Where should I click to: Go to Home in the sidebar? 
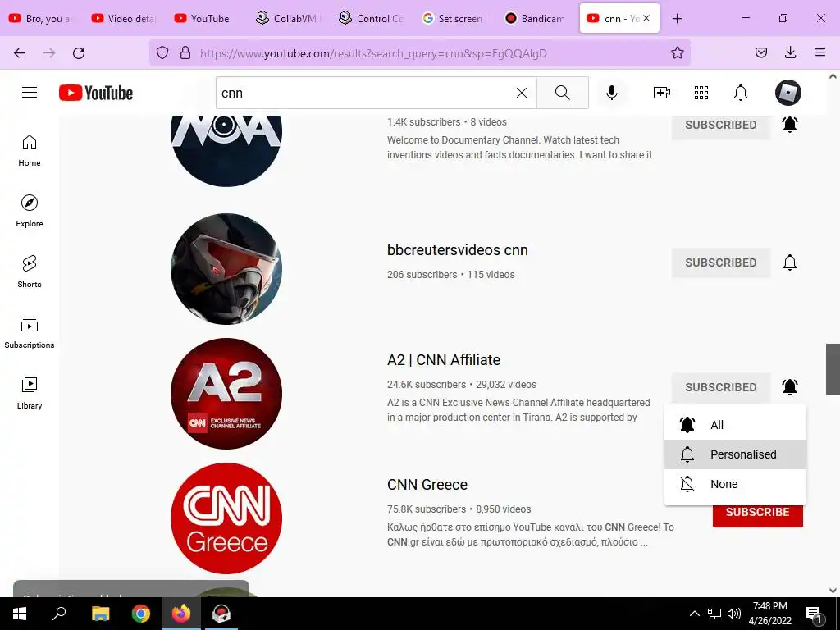click(30, 151)
